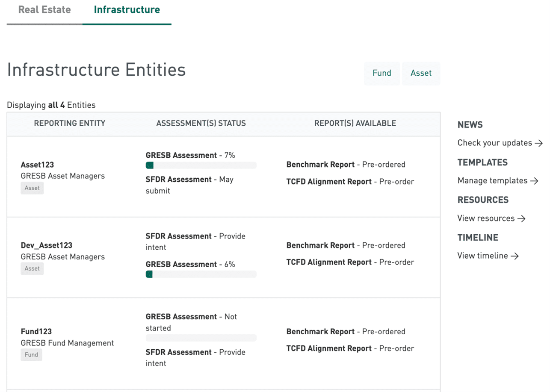
Task: Click Fund123's empty GRESB Assessment progress bar
Action: click(x=201, y=338)
